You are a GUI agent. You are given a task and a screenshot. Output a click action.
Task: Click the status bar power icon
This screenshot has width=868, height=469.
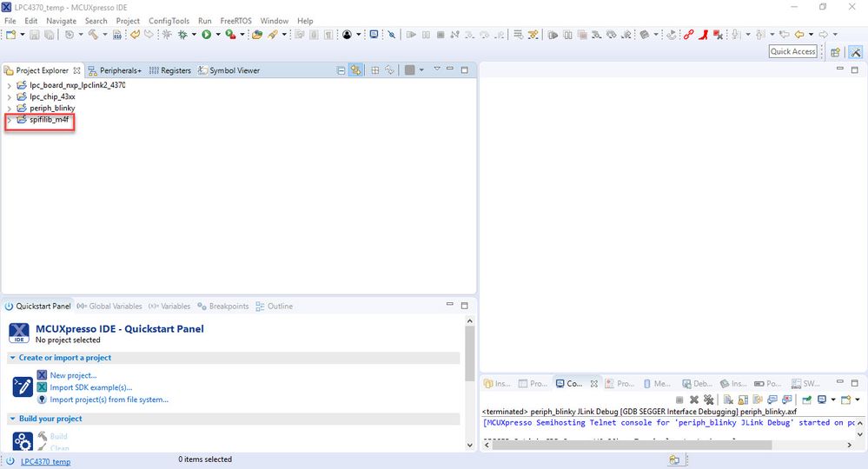point(10,460)
